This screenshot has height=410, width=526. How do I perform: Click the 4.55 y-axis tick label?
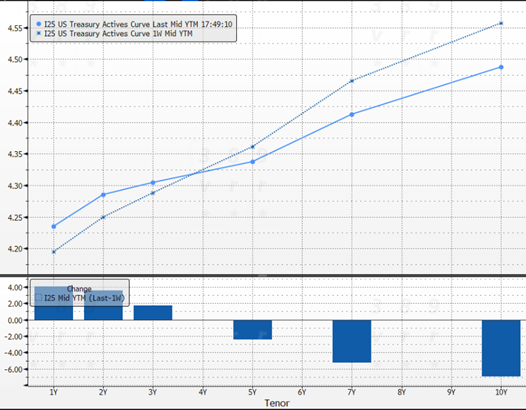(x=15, y=28)
